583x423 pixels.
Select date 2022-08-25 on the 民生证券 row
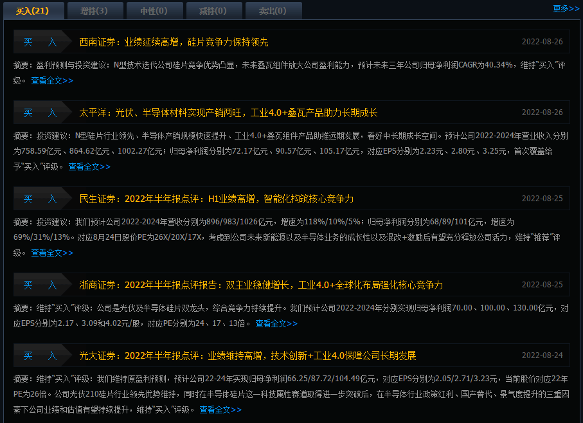tap(542, 198)
